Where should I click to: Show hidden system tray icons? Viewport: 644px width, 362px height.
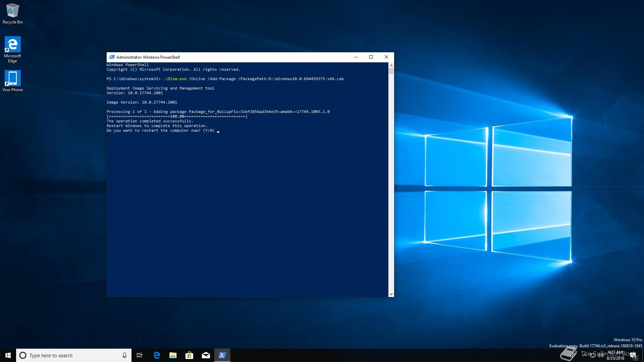(585, 355)
